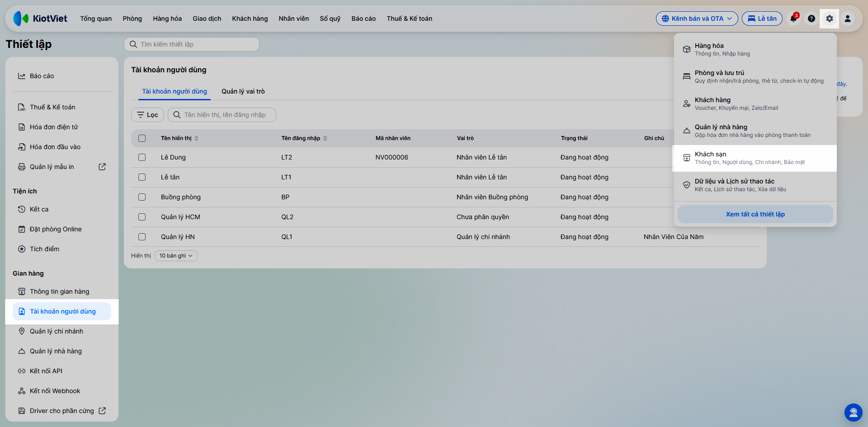The height and width of the screenshot is (427, 868).
Task: Open notifications bell icon
Action: [793, 19]
